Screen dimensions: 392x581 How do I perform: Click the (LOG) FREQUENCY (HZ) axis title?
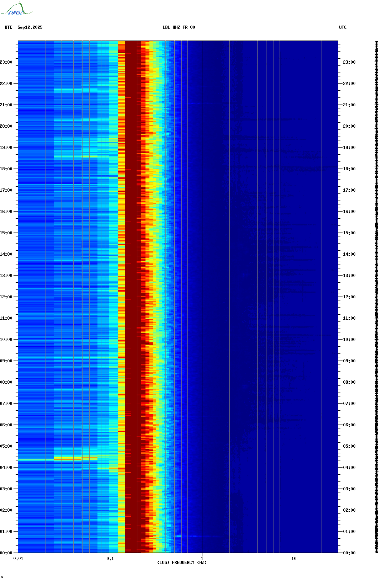coord(182,563)
